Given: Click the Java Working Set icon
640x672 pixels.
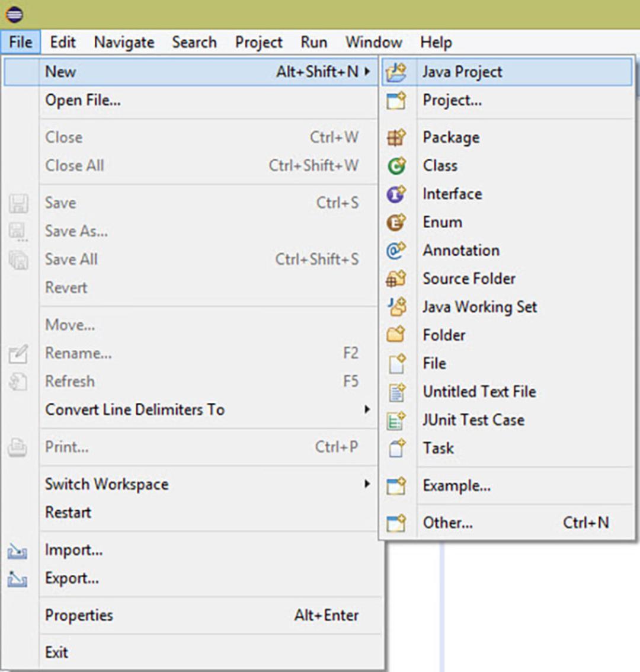Looking at the screenshot, I should click(396, 307).
